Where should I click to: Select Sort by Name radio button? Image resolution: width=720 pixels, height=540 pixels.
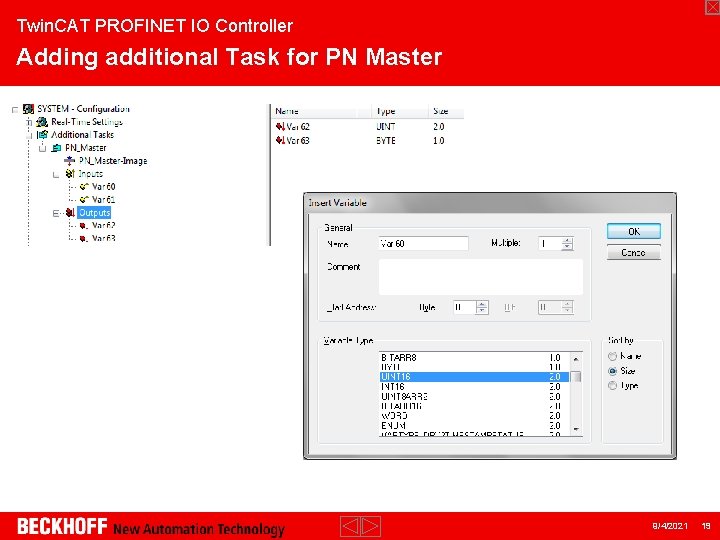click(x=612, y=356)
